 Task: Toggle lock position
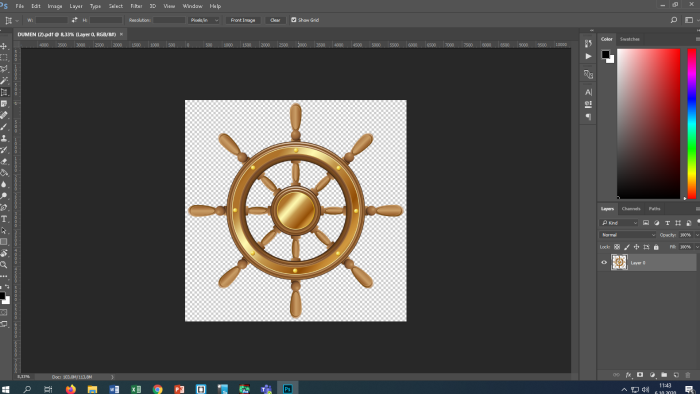pyautogui.click(x=637, y=247)
